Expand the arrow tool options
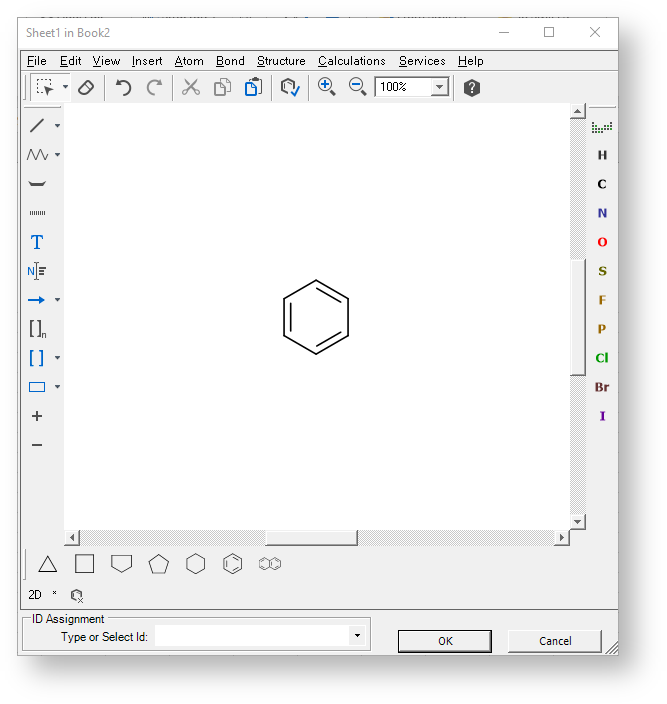The image size is (667, 704). coord(58,300)
